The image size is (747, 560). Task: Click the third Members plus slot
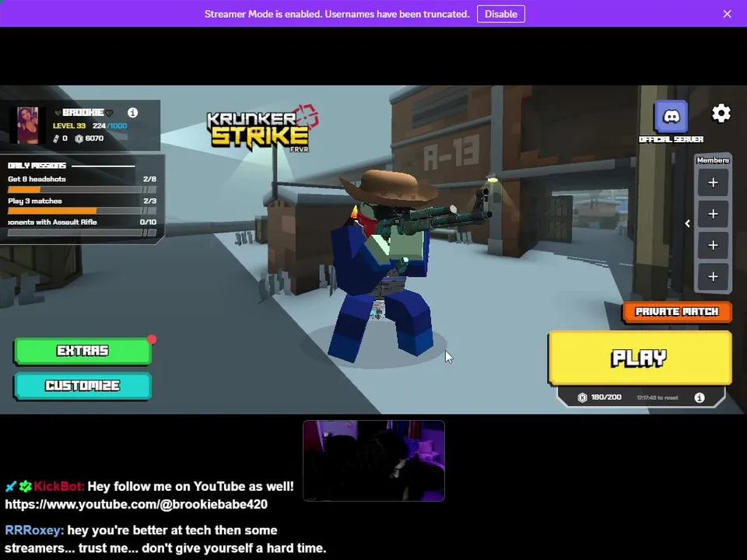click(713, 245)
